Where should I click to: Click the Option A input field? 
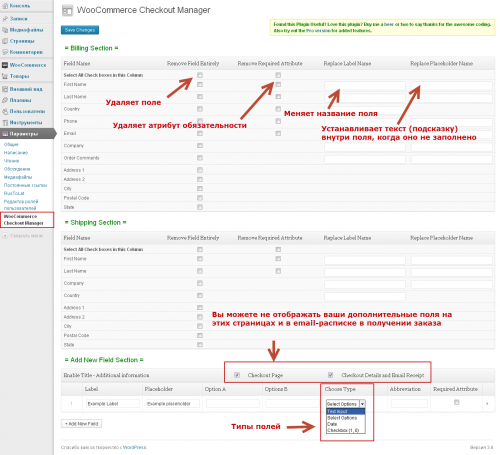[233, 404]
